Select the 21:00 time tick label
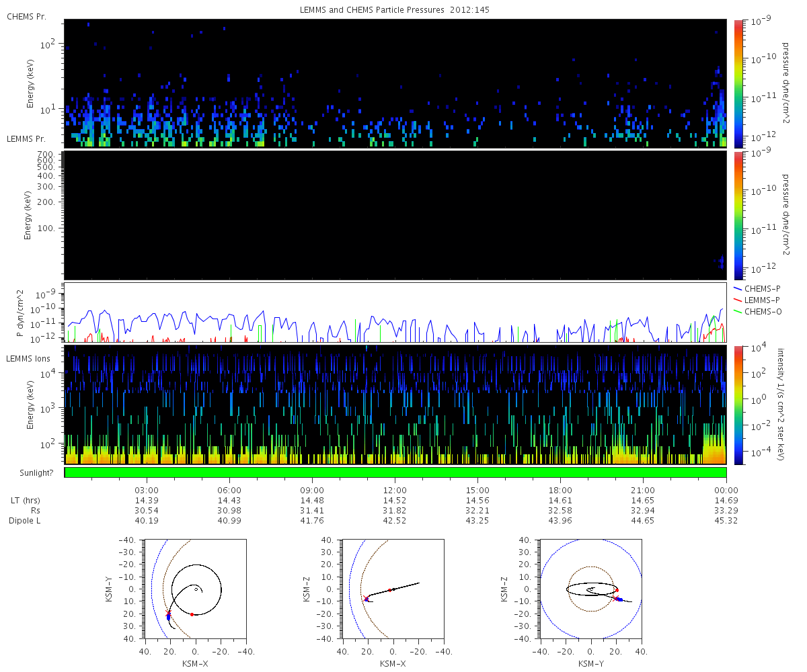This screenshot has width=807, height=672. coord(643,490)
